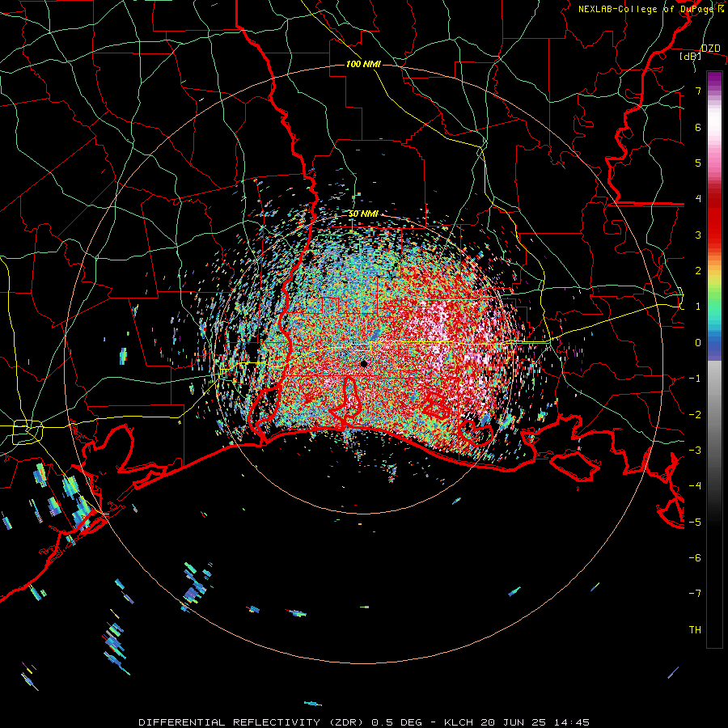Click the 'KLCH 20 JUN 25 14:45' timestamp
The height and width of the screenshot is (728, 728).
[517, 722]
